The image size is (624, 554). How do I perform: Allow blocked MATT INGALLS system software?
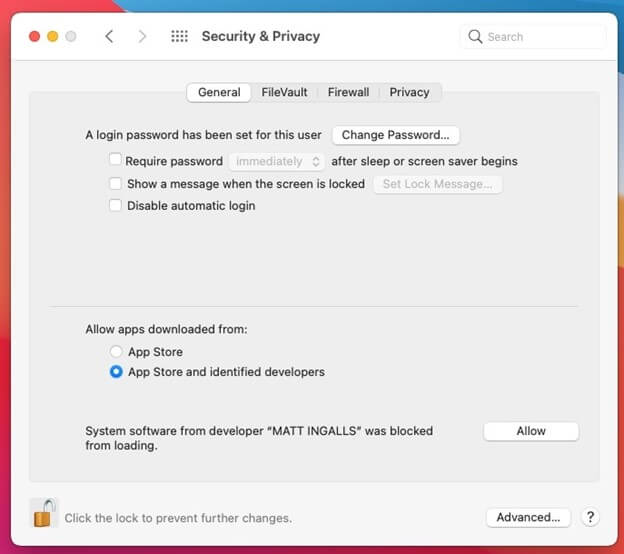[531, 431]
